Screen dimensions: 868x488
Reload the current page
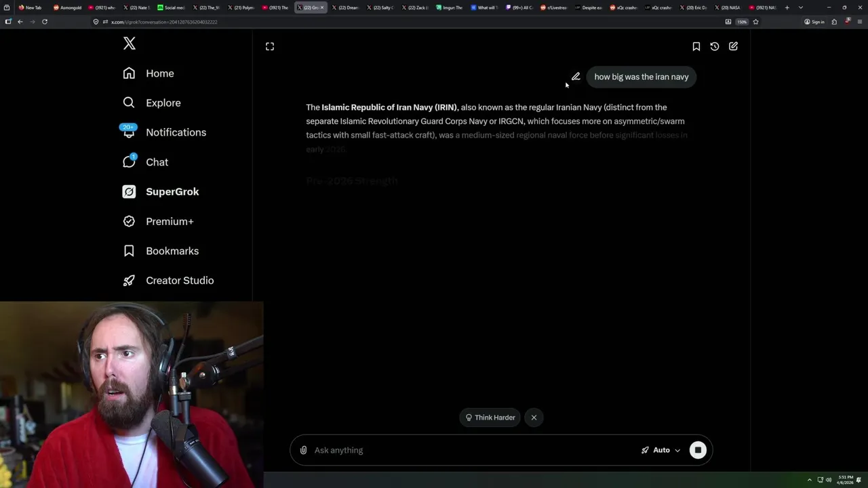pos(45,22)
